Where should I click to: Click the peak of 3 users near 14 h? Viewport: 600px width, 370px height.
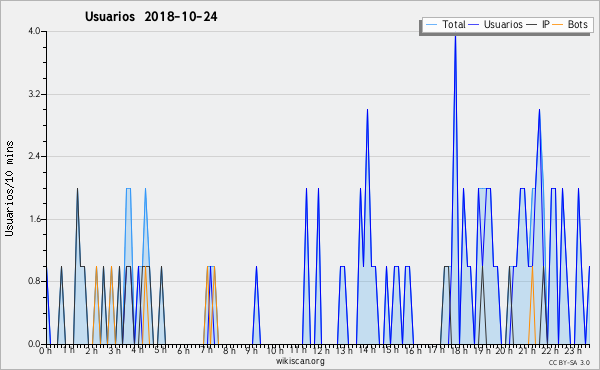367,110
